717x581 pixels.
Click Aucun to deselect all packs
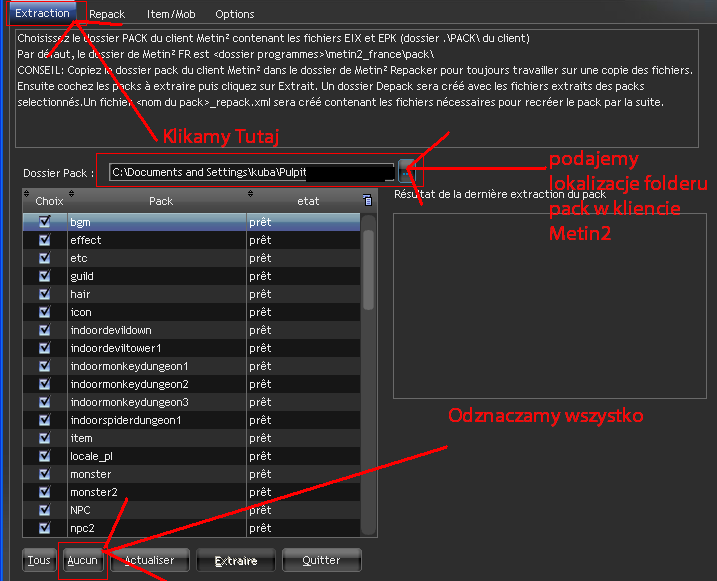click(x=82, y=560)
